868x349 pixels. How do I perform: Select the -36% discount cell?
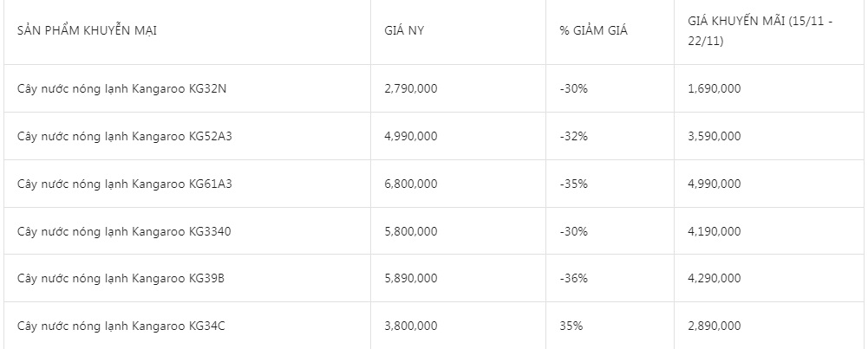point(574,278)
